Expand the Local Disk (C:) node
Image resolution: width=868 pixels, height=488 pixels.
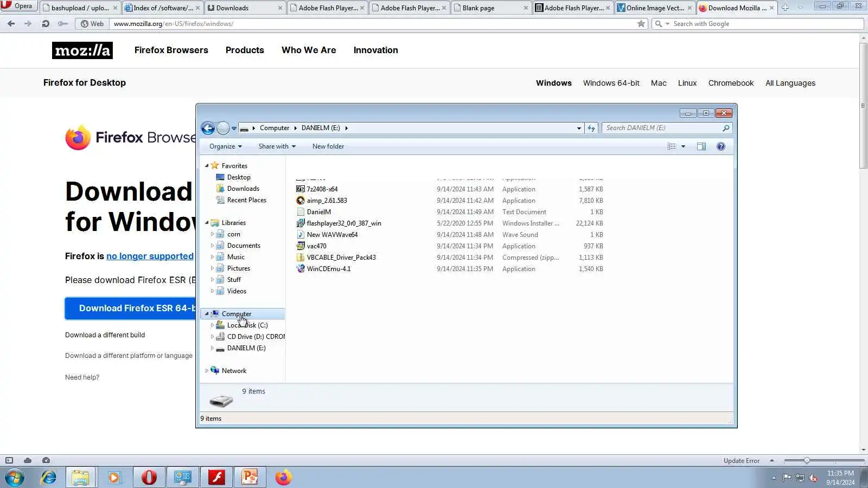212,325
